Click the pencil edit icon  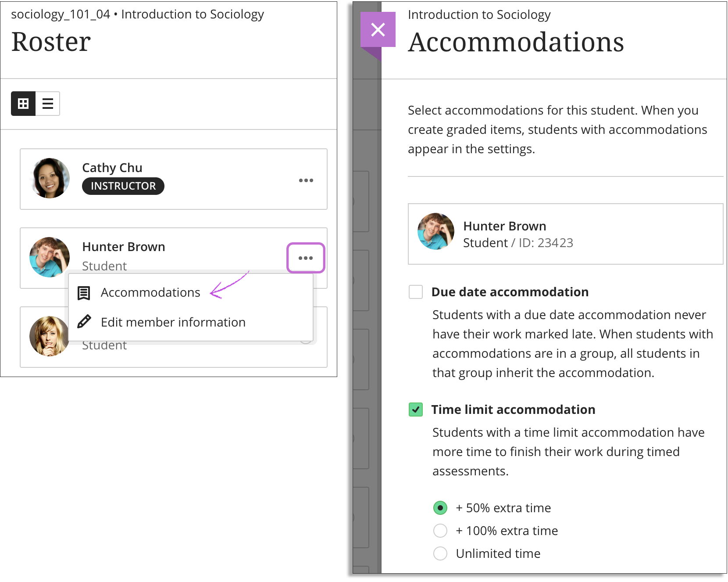pos(84,322)
